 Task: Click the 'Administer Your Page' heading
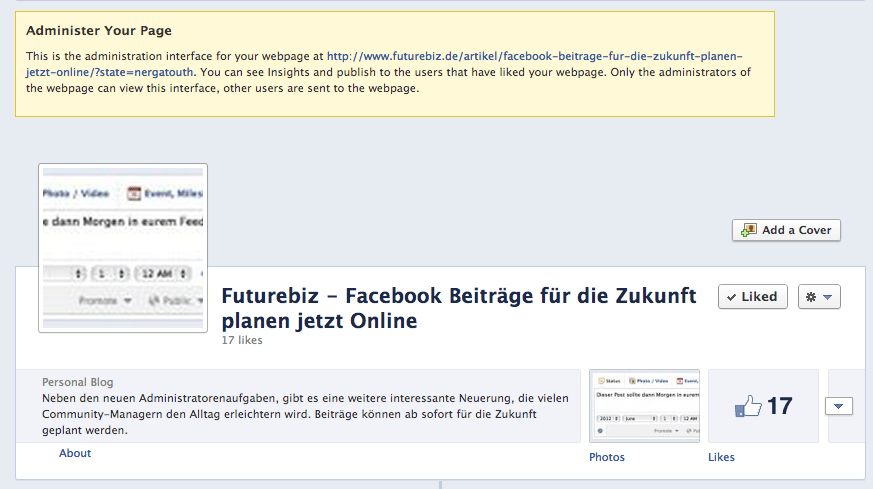(99, 31)
